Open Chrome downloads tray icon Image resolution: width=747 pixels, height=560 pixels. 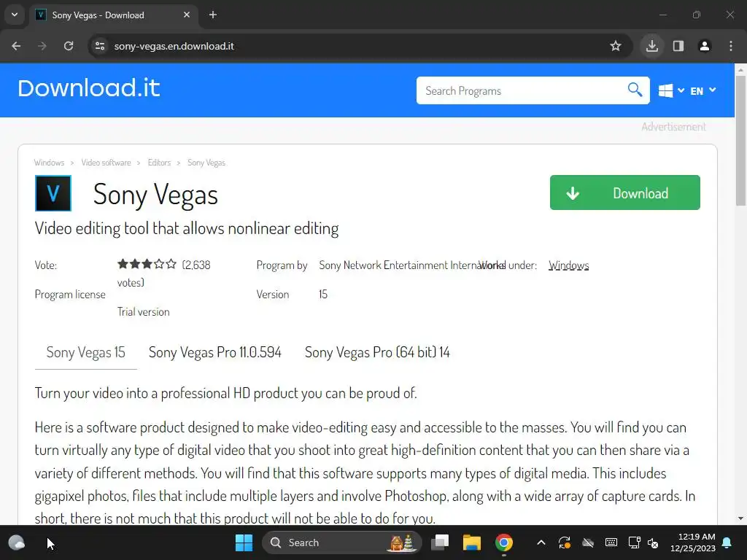click(652, 46)
